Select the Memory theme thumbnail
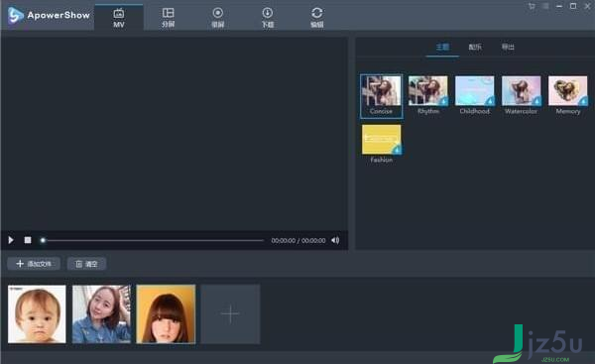Screen dimensions: 595x364 point(567,90)
